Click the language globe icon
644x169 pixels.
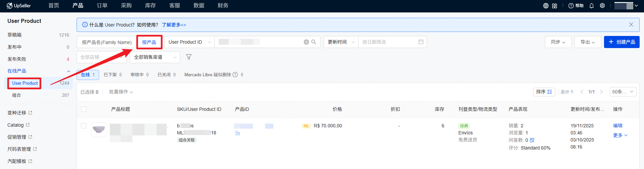[546, 6]
